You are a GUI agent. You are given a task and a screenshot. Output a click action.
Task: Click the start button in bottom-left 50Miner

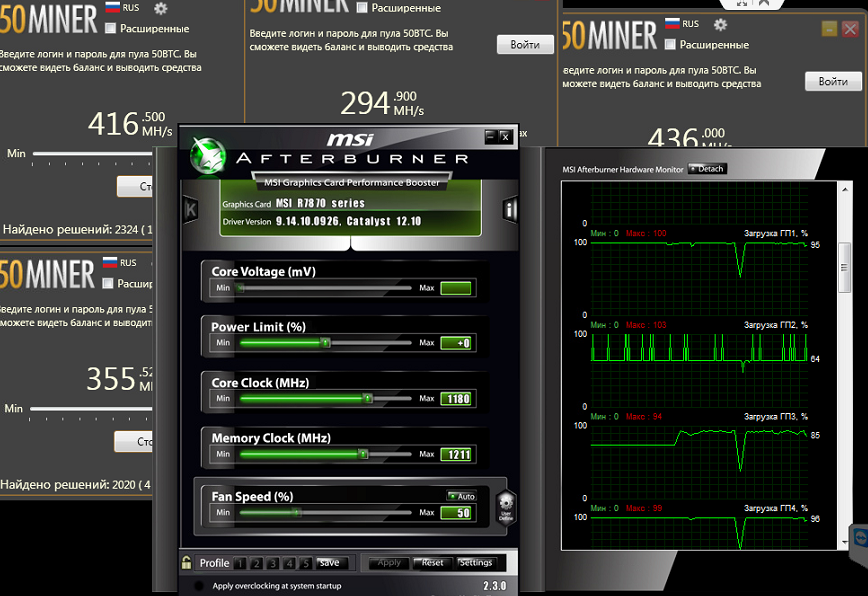pyautogui.click(x=133, y=442)
